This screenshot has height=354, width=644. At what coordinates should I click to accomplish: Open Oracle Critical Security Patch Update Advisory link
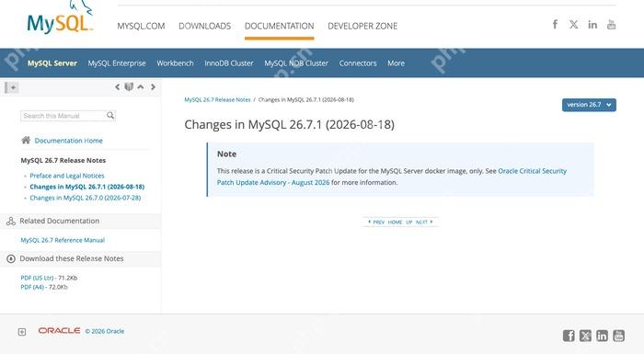tap(391, 177)
